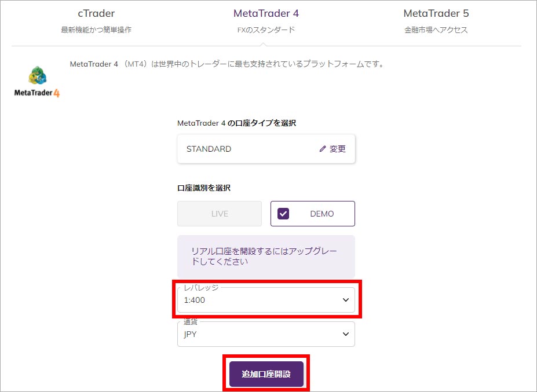
Task: Click the MetaTrader 4 globe logo icon
Action: (38, 76)
